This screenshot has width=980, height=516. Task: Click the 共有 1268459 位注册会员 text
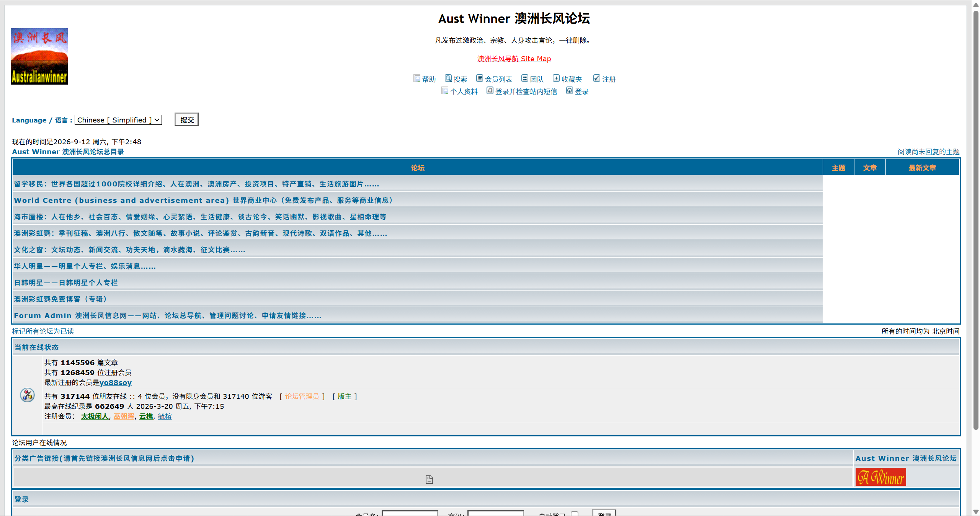pos(88,373)
